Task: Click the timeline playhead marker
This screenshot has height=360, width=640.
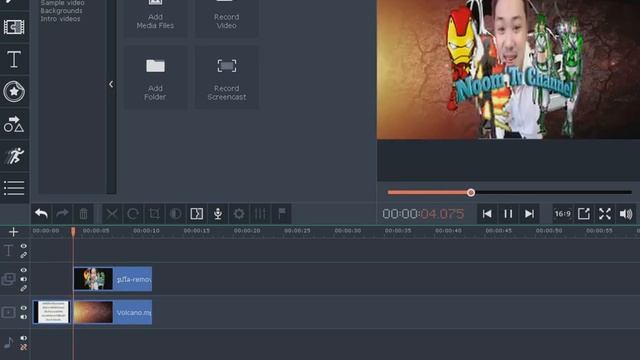Action: tap(73, 231)
